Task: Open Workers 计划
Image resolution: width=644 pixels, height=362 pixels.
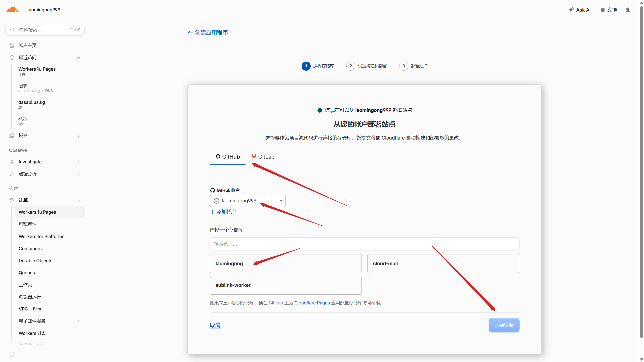Action: coord(32,333)
